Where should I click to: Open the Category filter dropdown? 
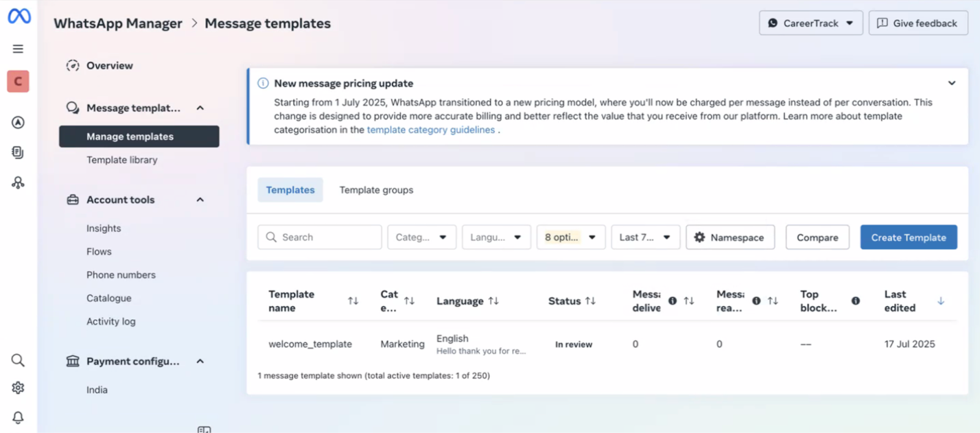(x=422, y=237)
